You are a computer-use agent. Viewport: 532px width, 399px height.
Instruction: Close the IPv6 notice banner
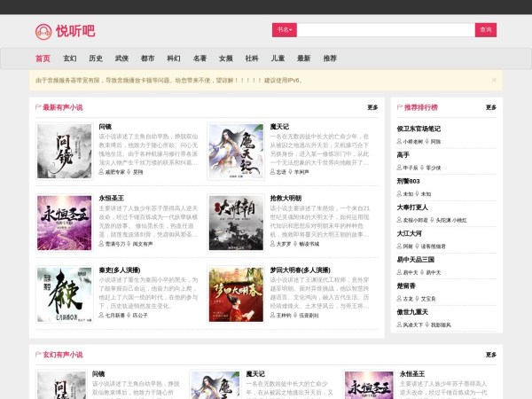(494, 80)
